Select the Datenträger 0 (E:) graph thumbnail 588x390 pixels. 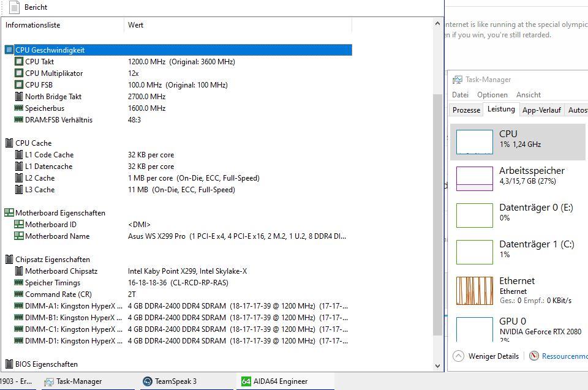tap(474, 216)
